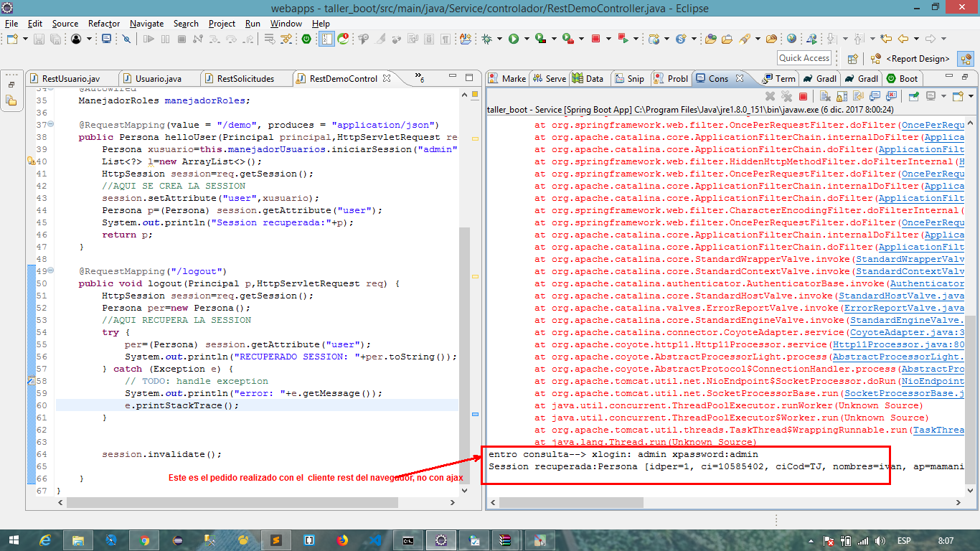
Task: Minimize the editor area
Action: (x=452, y=76)
